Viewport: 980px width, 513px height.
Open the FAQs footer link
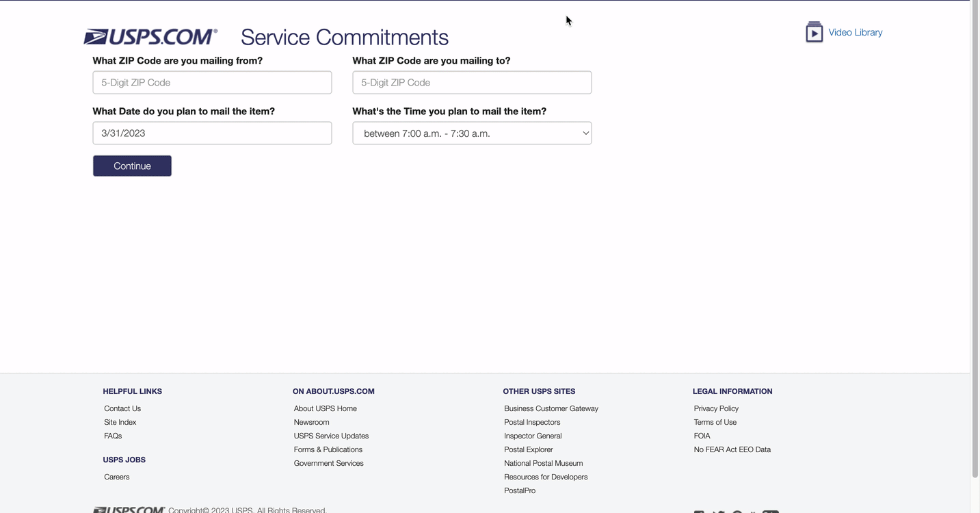[113, 436]
